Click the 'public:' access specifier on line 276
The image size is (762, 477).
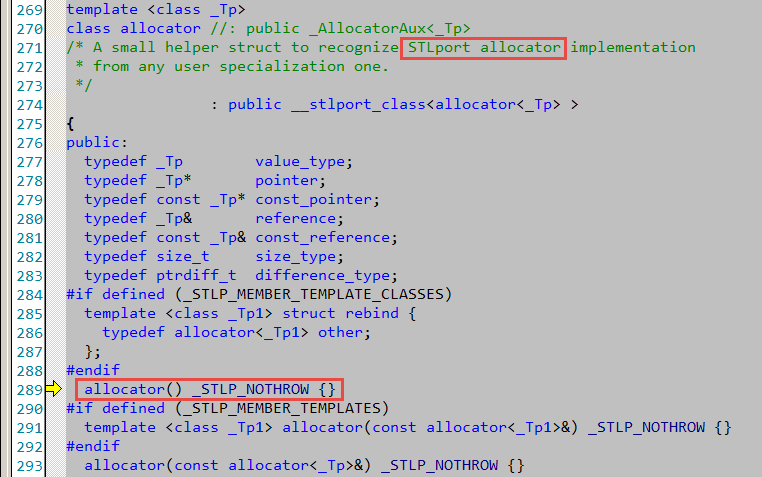pos(97,143)
